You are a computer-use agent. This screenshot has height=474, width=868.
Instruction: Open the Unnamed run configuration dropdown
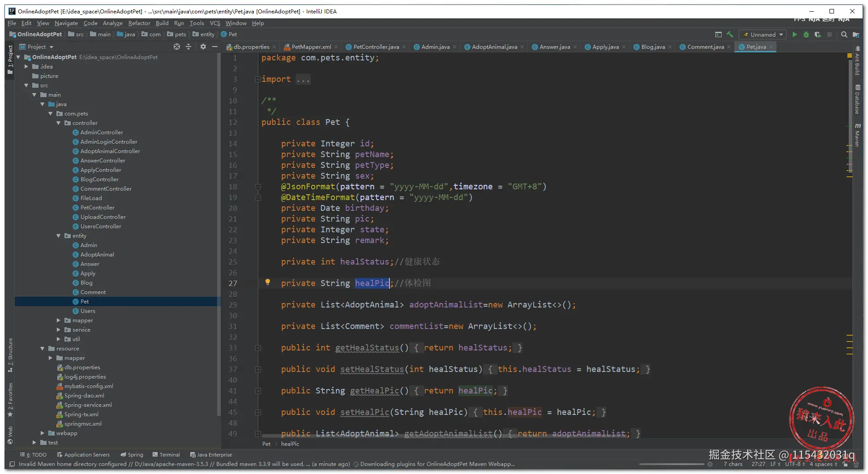pos(763,34)
